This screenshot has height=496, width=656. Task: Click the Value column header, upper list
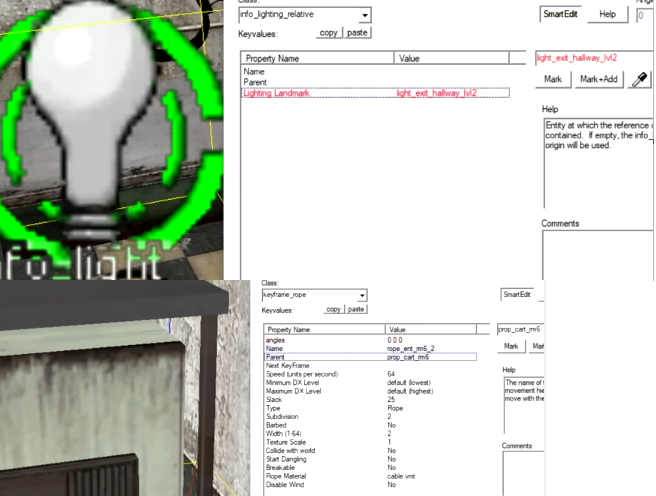click(451, 59)
